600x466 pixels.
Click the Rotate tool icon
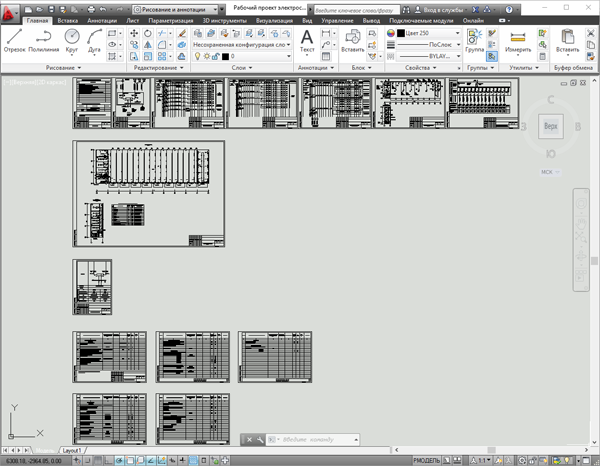(x=148, y=33)
